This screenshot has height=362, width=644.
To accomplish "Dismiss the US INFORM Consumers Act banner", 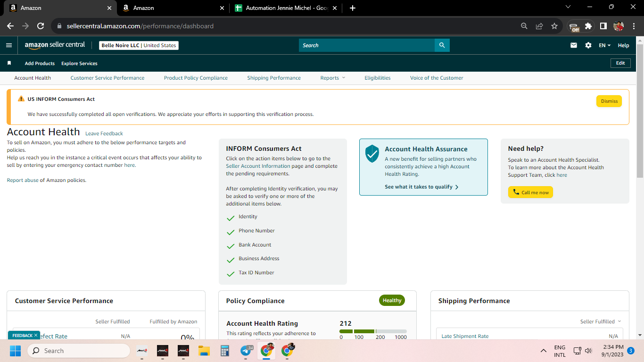I will (609, 101).
